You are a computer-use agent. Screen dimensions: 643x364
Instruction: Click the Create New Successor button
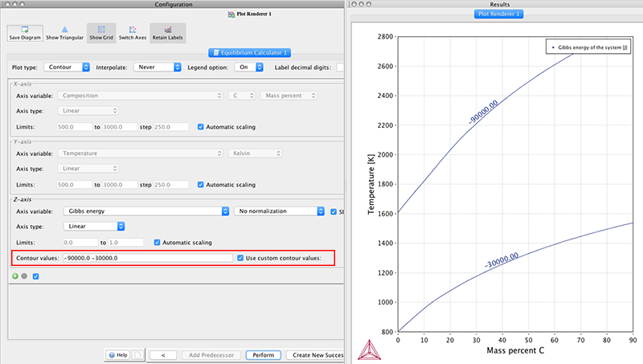click(x=315, y=355)
